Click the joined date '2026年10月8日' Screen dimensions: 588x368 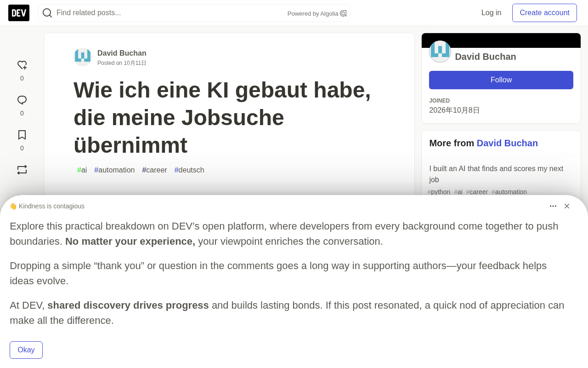point(454,110)
